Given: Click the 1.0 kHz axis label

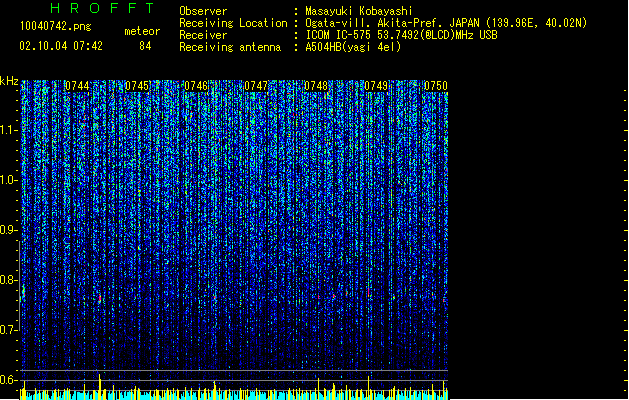Looking at the screenshot, I should (8, 180).
